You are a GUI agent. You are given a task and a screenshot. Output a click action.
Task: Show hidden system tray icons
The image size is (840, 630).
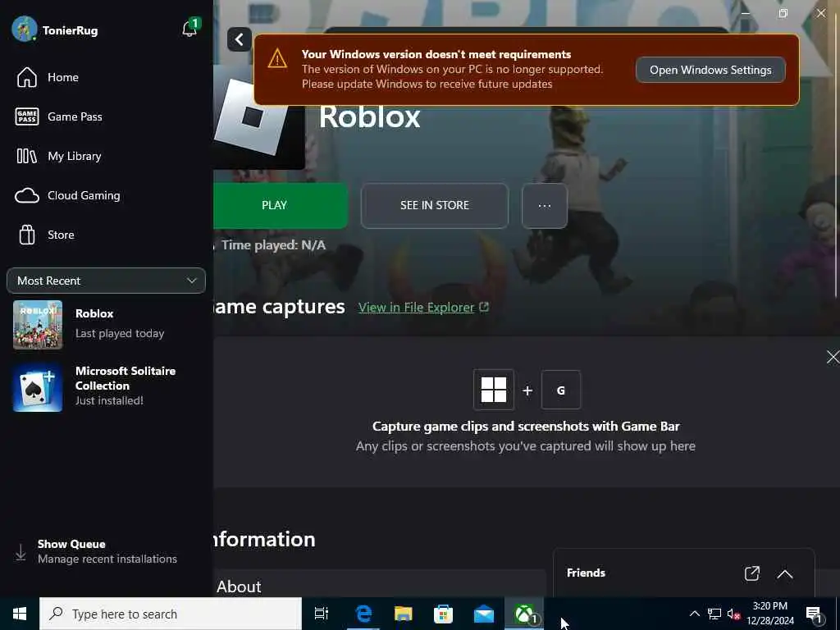click(694, 614)
